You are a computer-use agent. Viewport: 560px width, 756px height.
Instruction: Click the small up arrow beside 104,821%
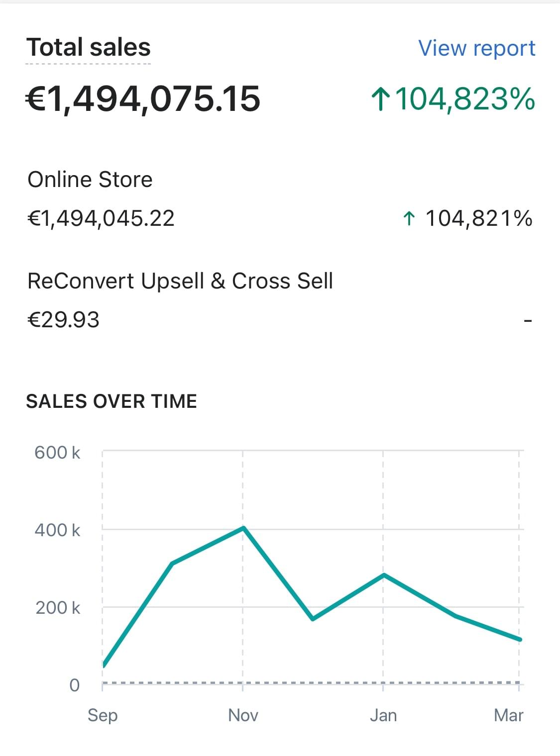pos(409,218)
